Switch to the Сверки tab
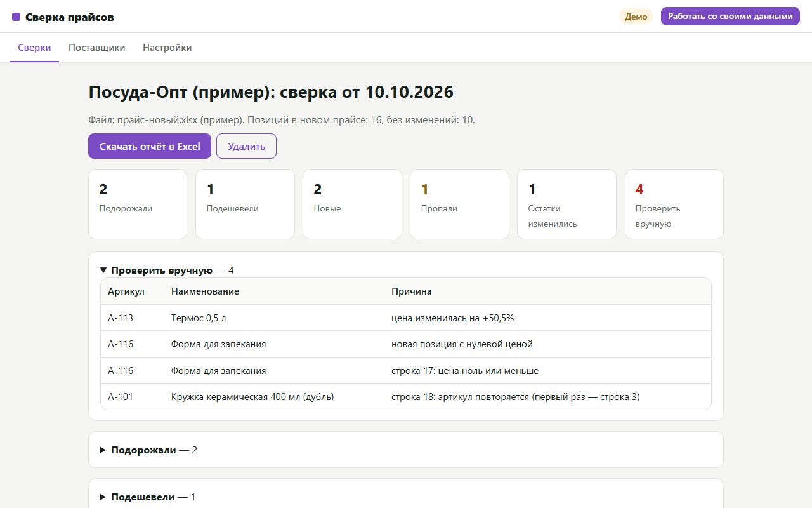 coord(34,48)
